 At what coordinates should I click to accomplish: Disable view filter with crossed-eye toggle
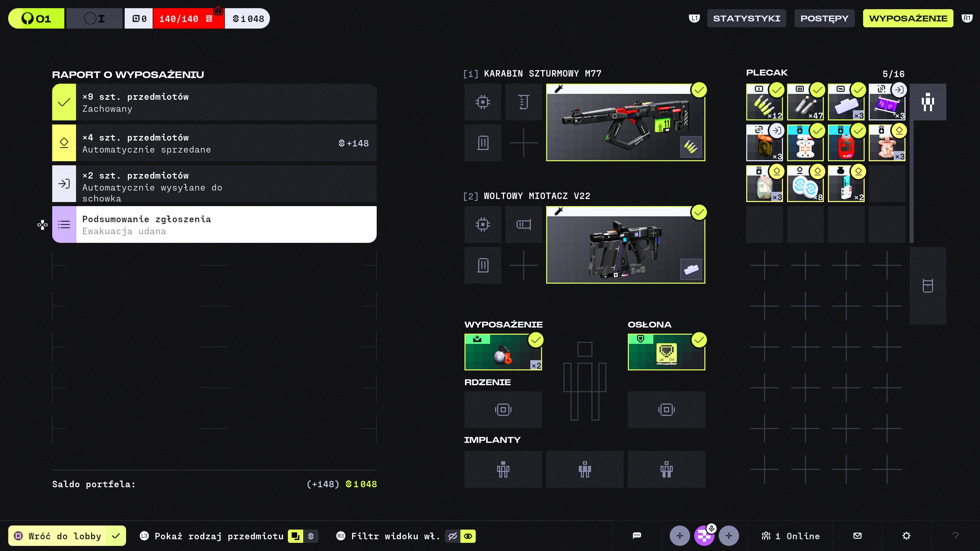click(452, 536)
